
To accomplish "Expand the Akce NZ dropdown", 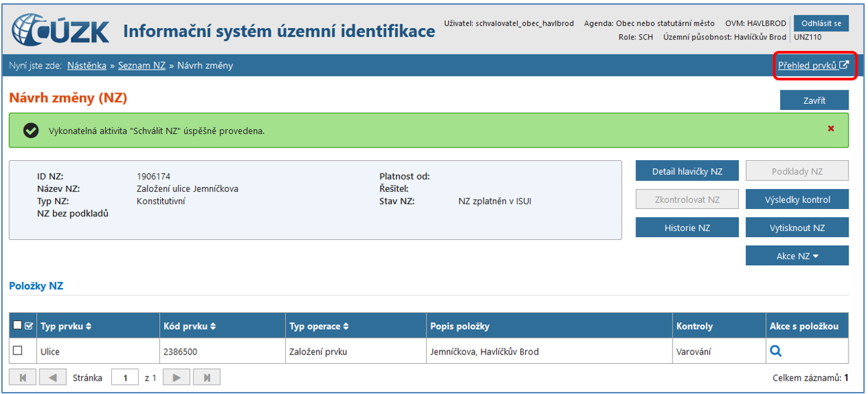I will 797,256.
